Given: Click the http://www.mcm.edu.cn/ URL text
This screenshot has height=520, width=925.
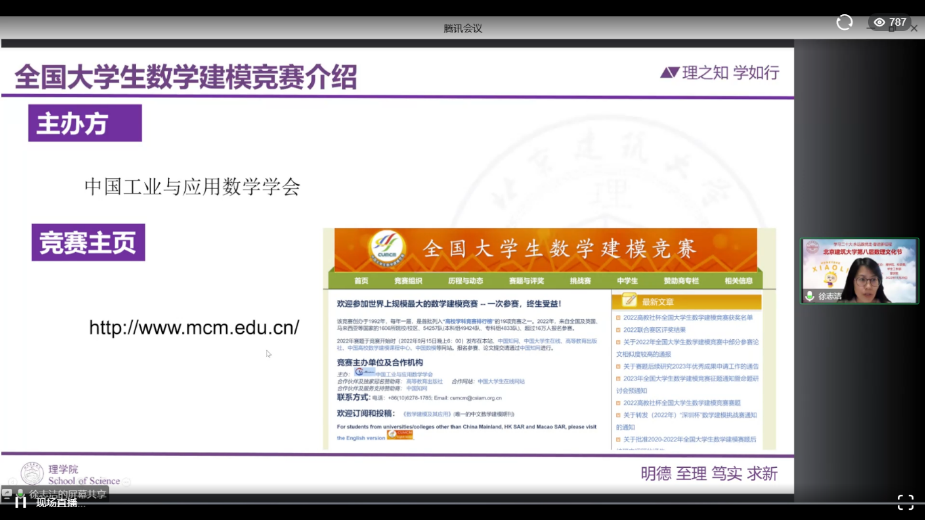Looking at the screenshot, I should click(x=194, y=328).
